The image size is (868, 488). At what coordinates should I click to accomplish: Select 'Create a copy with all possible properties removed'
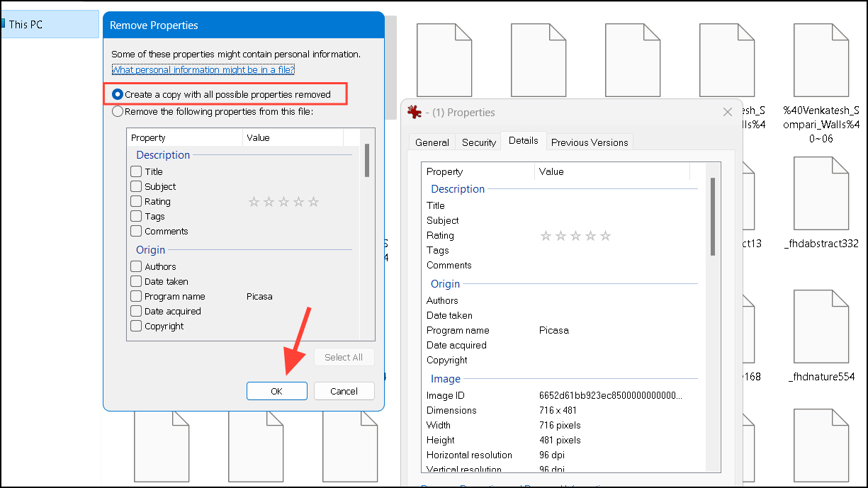(x=118, y=94)
